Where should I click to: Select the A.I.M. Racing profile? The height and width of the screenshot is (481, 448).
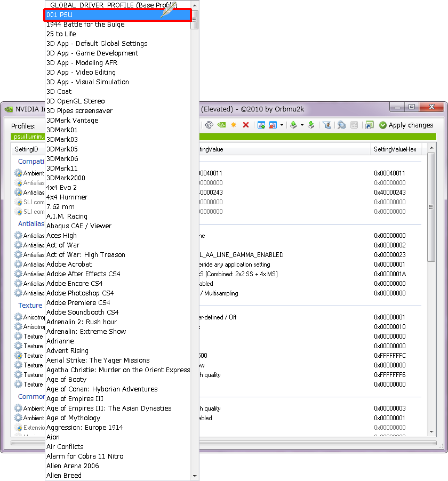[x=118, y=217]
